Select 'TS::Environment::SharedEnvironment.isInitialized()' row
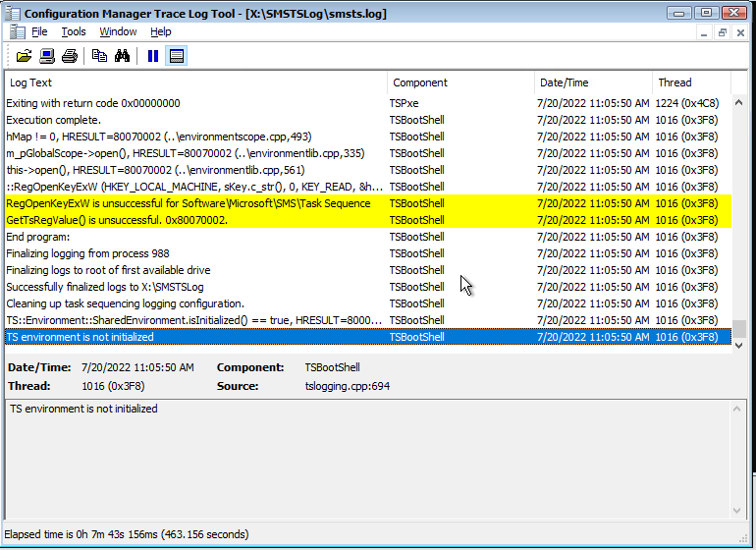 [x=368, y=320]
